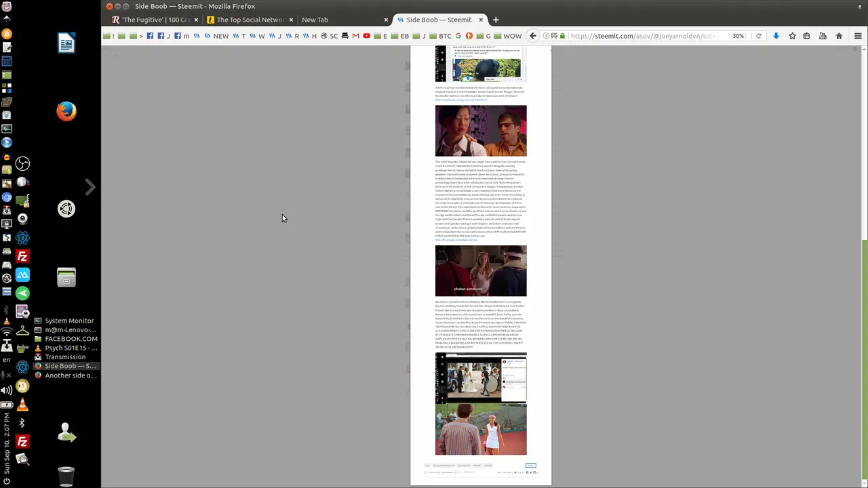The image size is (868, 488).
Task: Open the chelan simmons captioned image
Action: tap(481, 270)
